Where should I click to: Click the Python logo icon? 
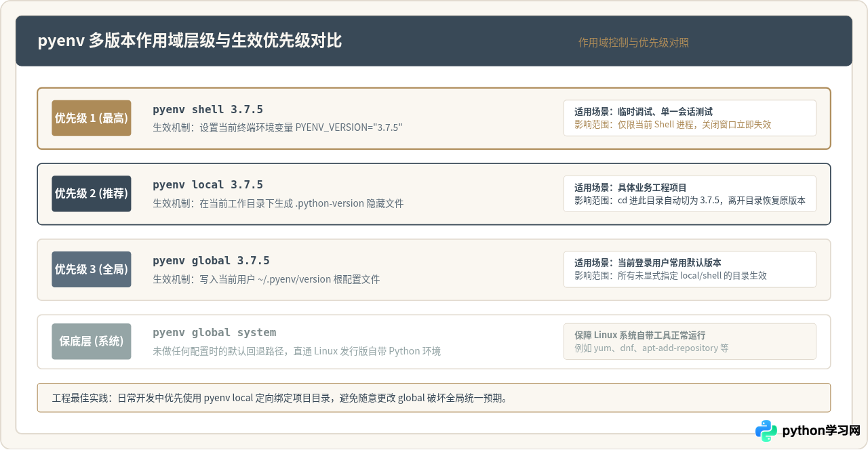766,430
